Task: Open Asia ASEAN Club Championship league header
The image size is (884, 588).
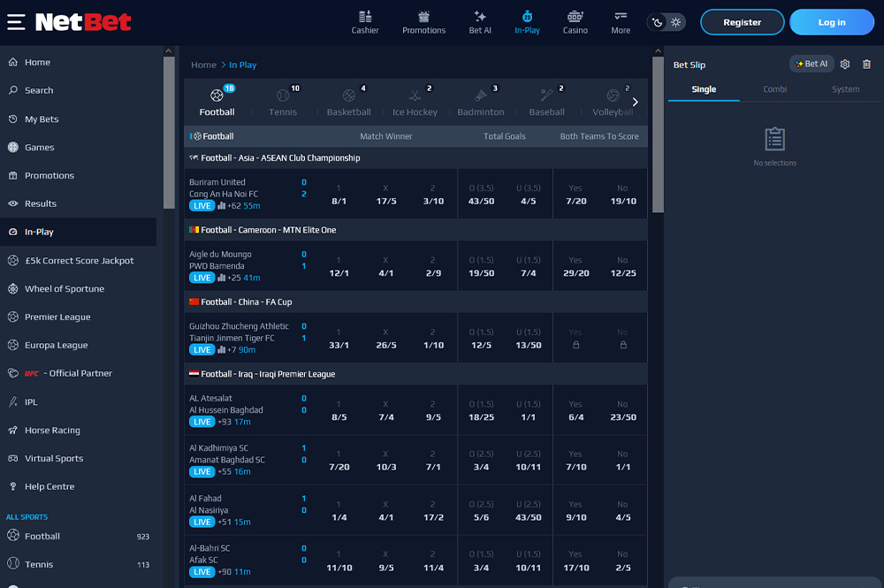Action: (416, 158)
